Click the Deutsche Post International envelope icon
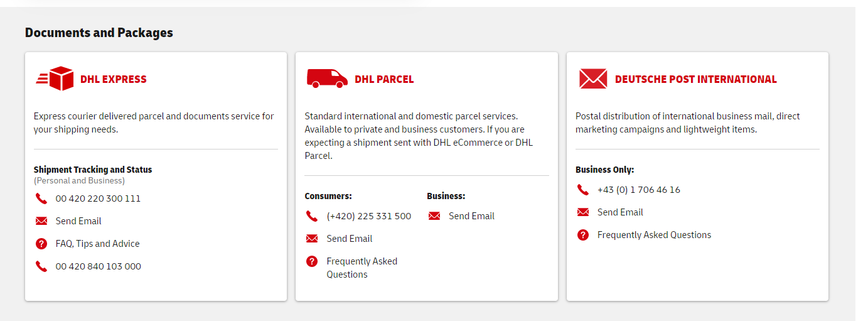 [x=593, y=79]
